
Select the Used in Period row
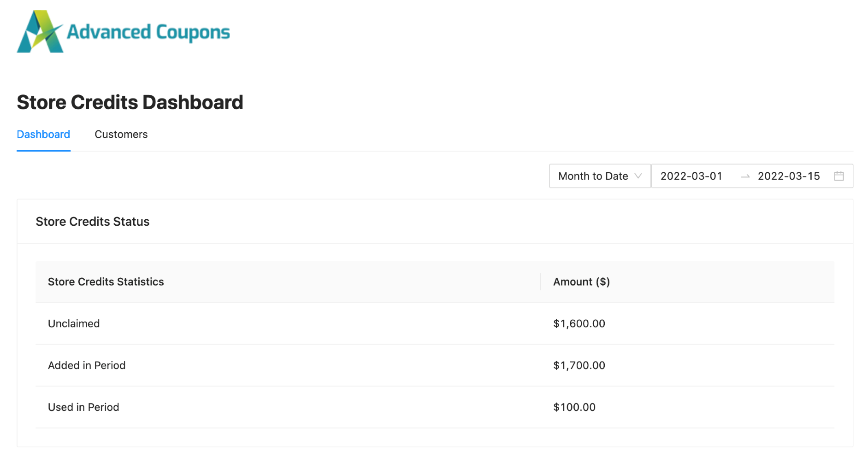click(x=83, y=407)
